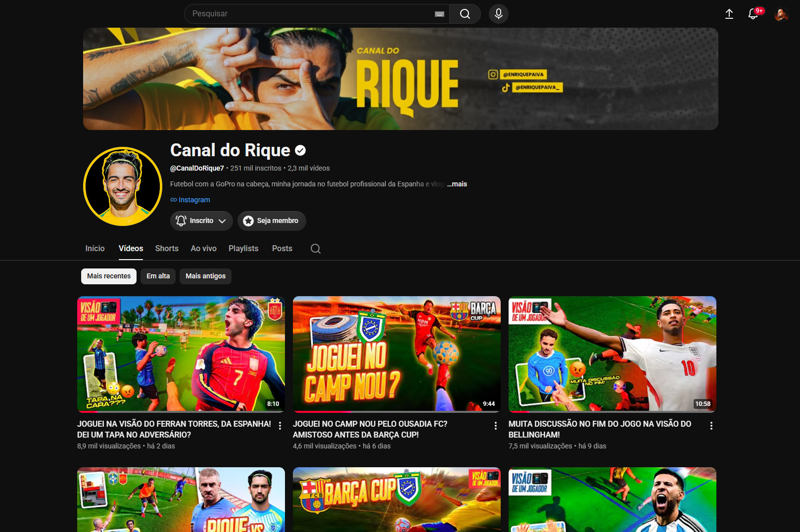This screenshot has width=800, height=532.
Task: Click the 8:10 duration badge
Action: pos(273,404)
